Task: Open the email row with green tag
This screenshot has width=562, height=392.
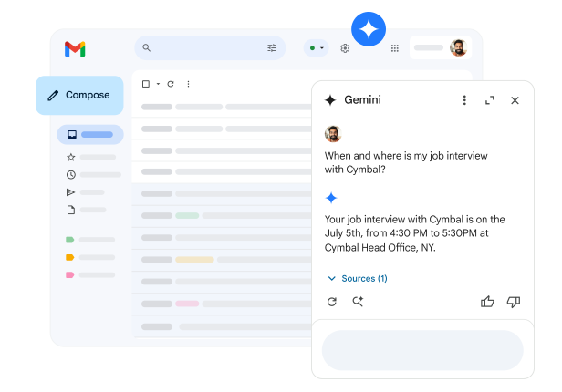Action: (x=222, y=215)
